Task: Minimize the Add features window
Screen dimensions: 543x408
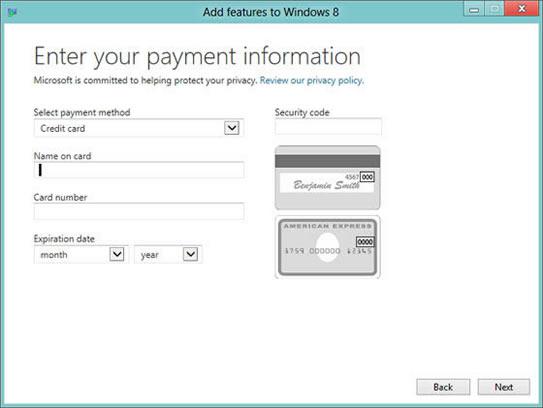Action: [x=474, y=9]
